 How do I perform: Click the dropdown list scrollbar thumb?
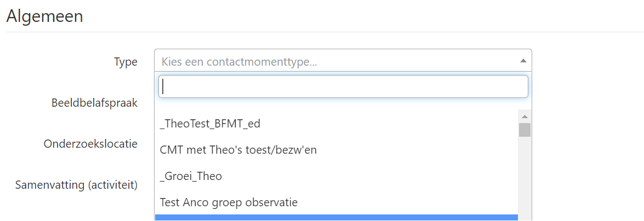[525, 130]
